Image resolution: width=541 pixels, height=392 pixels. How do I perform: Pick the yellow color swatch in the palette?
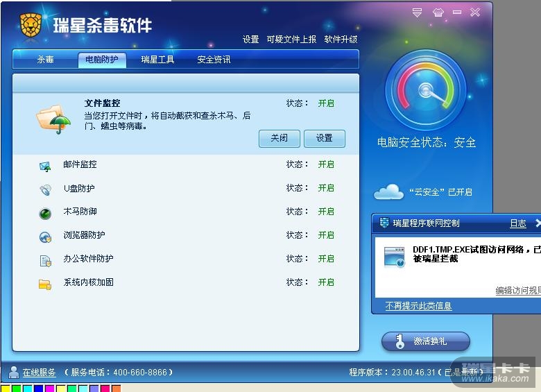click(x=5, y=389)
